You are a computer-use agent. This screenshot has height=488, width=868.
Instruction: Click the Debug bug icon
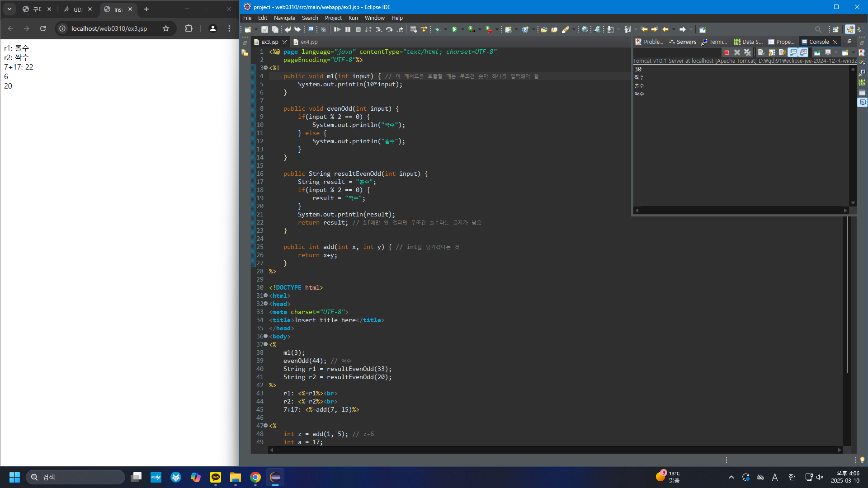pos(437,29)
